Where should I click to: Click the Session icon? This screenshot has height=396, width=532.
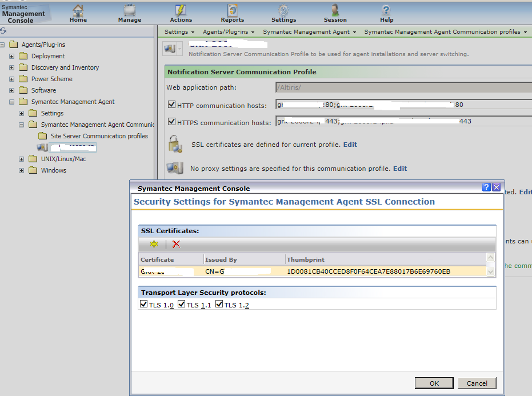(335, 10)
